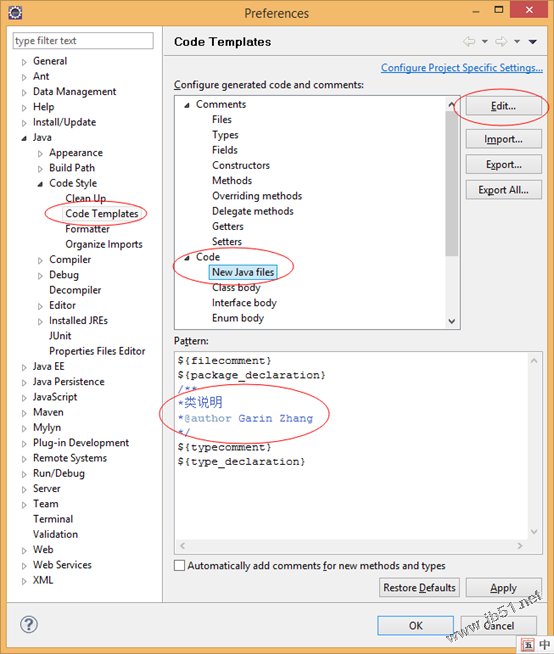Click template list scroll down arrow
Viewport: 554px width, 654px height.
[451, 321]
